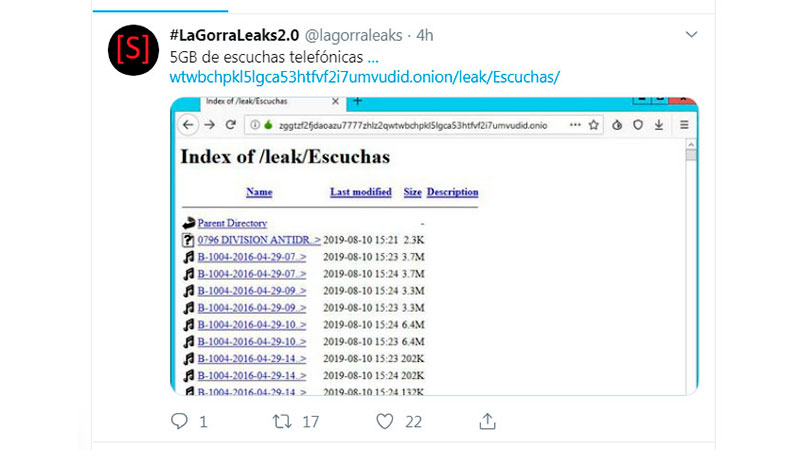Open the browser downloads arrow icon
This screenshot has width=800, height=450.
click(659, 125)
